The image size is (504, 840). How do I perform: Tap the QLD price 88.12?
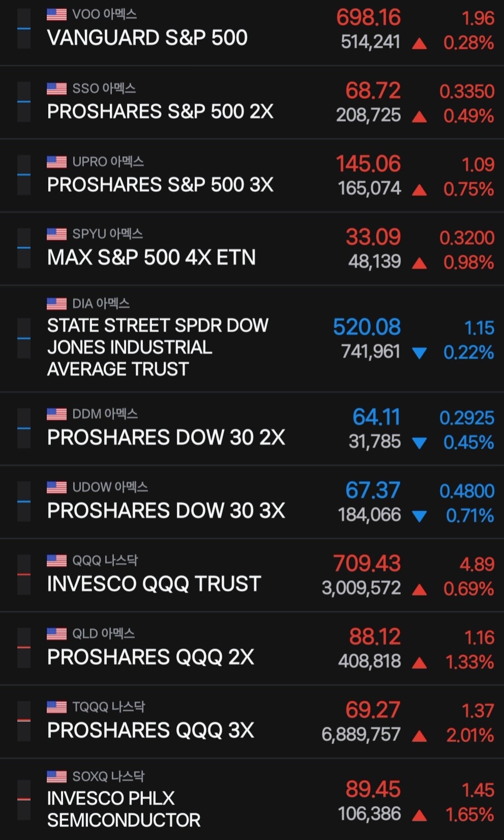point(375,637)
